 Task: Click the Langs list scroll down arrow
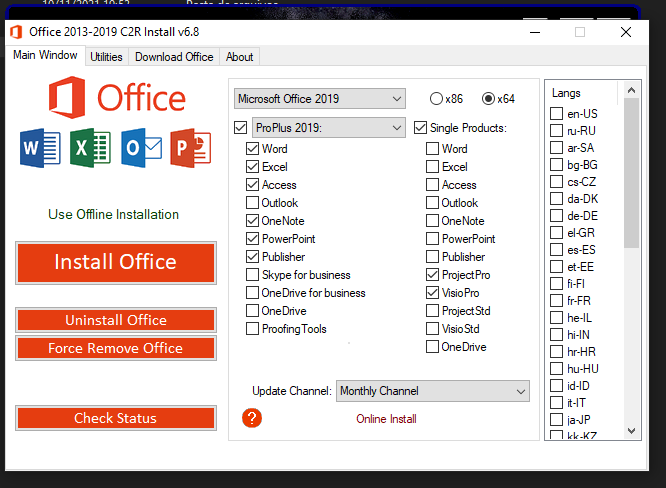(632, 431)
